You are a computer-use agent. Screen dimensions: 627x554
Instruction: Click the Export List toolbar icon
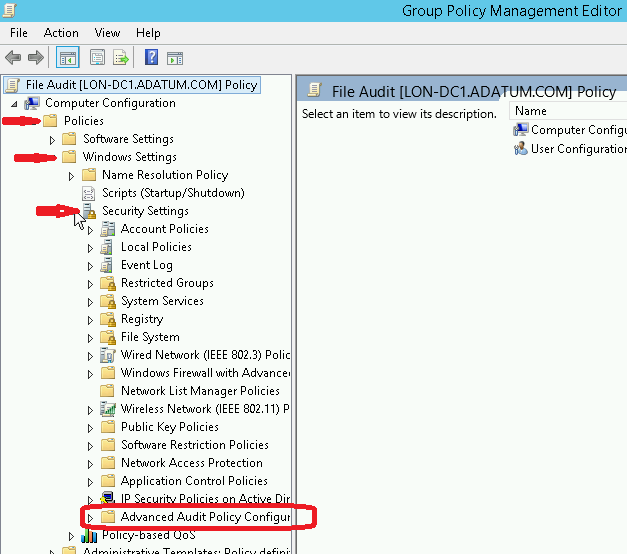121,58
